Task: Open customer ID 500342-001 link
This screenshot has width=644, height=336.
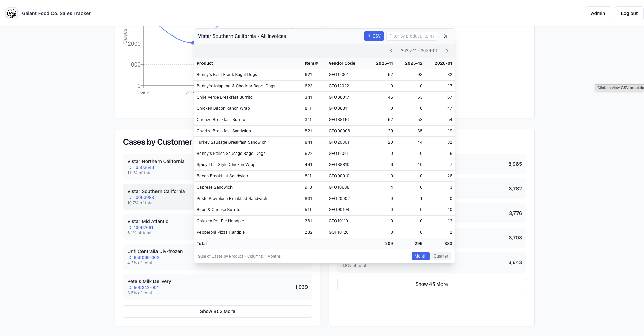Action: coord(143,288)
